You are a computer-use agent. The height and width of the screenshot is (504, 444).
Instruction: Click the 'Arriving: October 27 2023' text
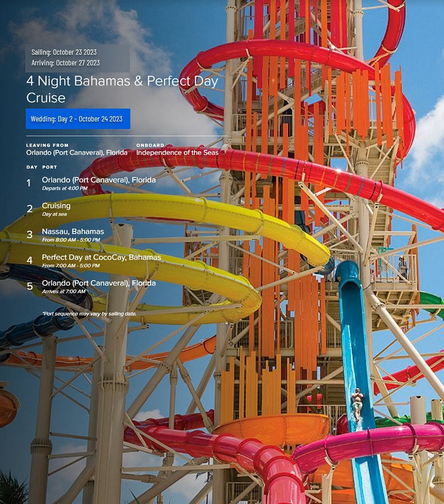click(x=65, y=63)
